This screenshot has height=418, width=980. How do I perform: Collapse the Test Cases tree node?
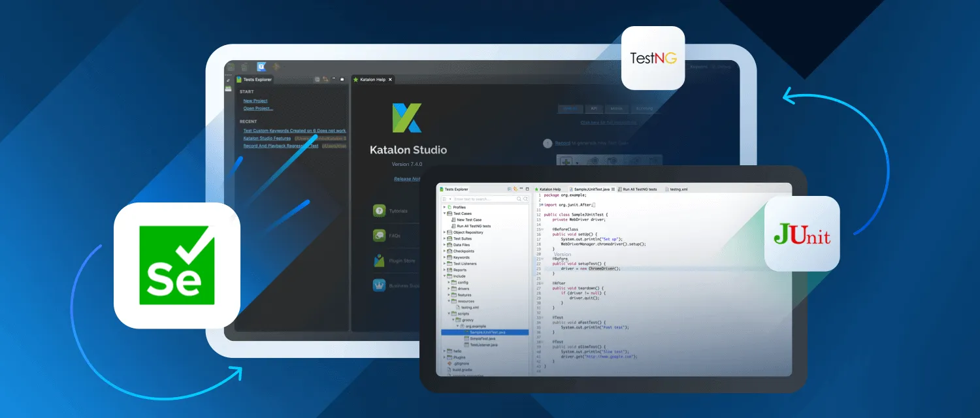coord(444,214)
